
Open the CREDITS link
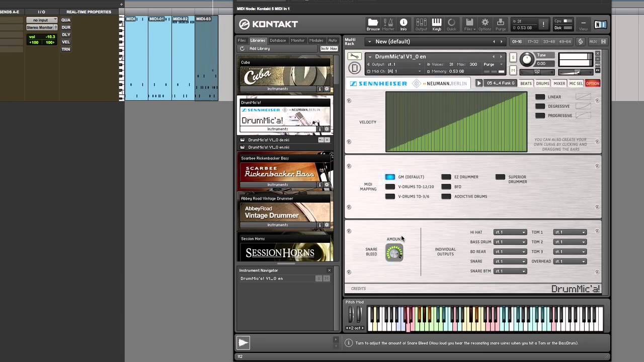[x=358, y=289]
